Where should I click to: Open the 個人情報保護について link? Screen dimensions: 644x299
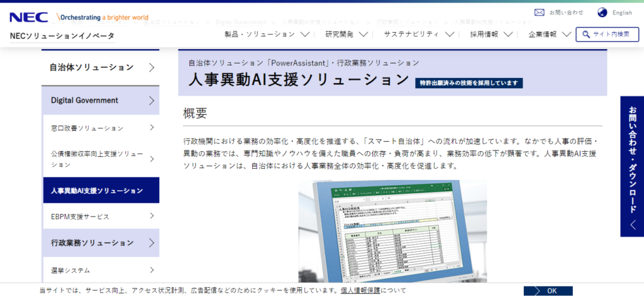tap(374, 290)
